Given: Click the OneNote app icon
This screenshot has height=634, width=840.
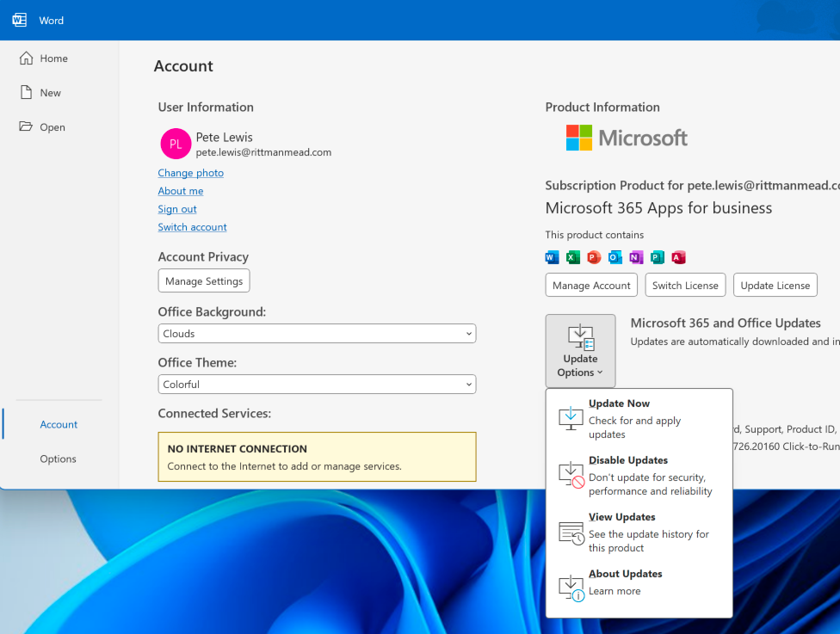Looking at the screenshot, I should click(x=636, y=257).
